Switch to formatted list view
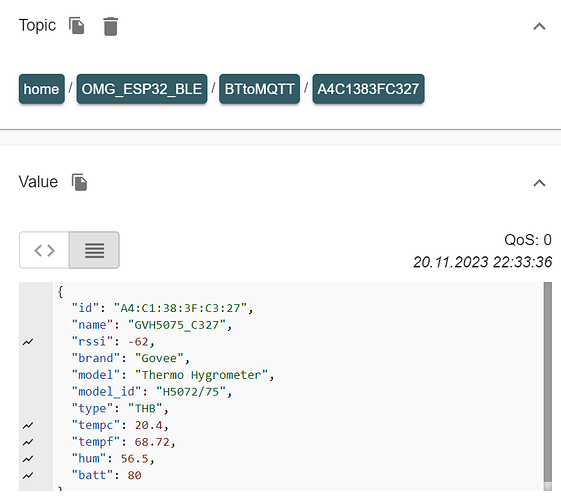The width and height of the screenshot is (561, 500). coord(94,250)
